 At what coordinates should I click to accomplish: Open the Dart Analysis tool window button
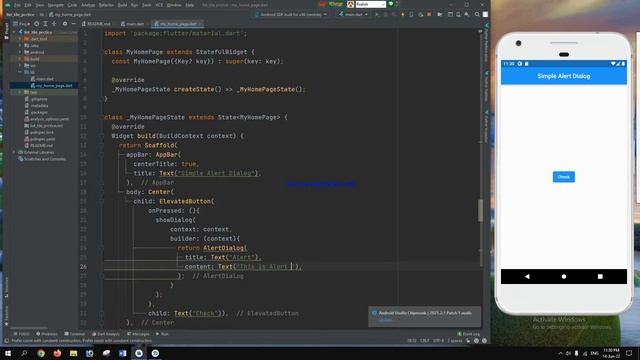click(106, 334)
